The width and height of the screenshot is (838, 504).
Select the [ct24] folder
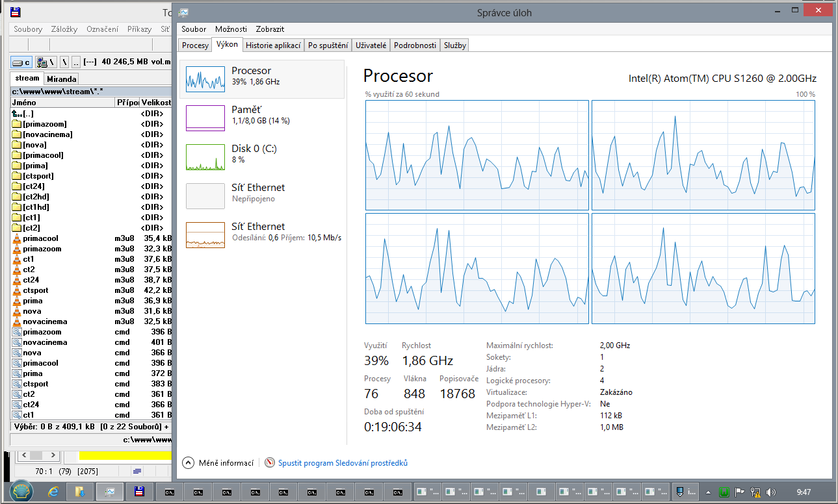point(91,186)
